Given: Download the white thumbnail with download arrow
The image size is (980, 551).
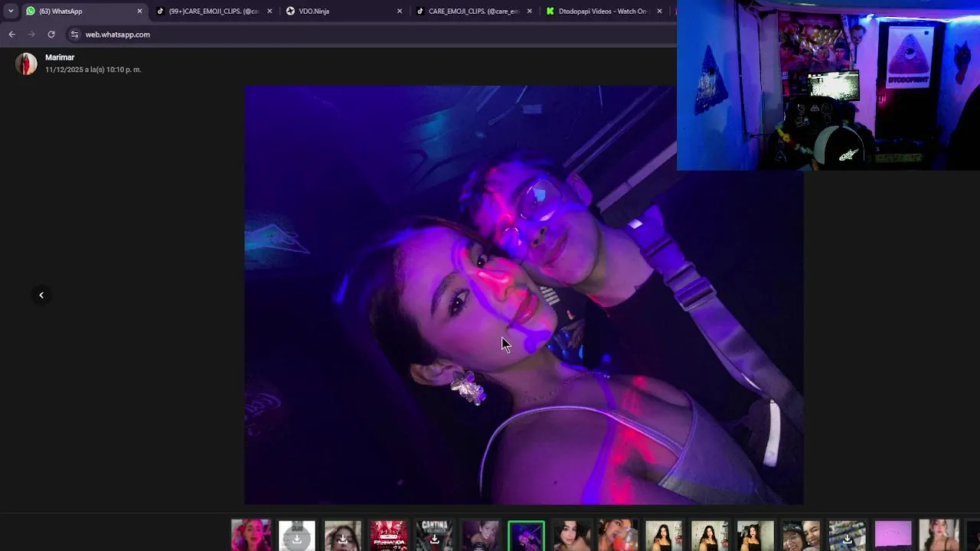Looking at the screenshot, I should (x=297, y=536).
